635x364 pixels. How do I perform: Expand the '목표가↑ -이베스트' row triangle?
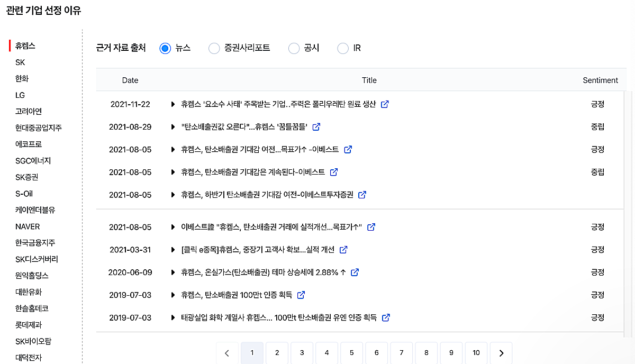pyautogui.click(x=173, y=150)
